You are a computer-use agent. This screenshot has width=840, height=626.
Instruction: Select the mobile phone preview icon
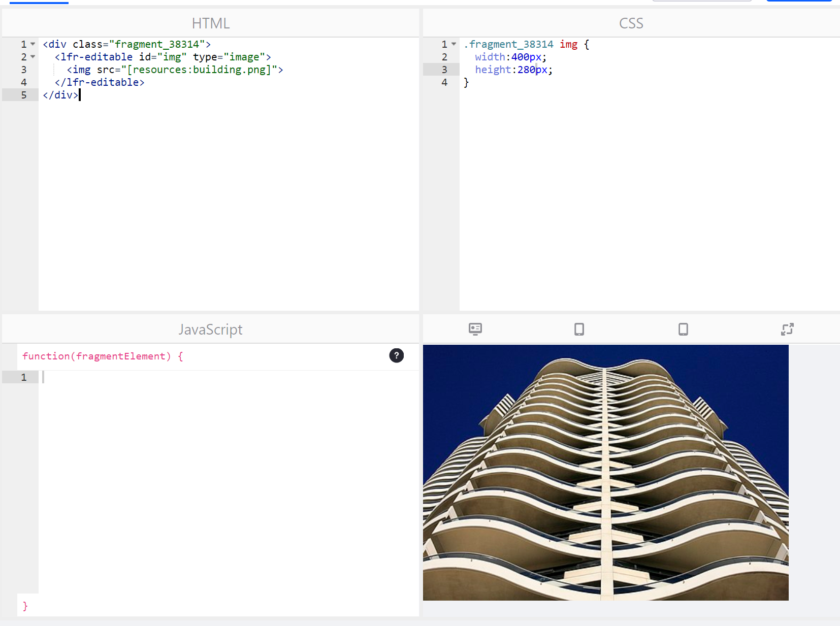pyautogui.click(x=683, y=329)
